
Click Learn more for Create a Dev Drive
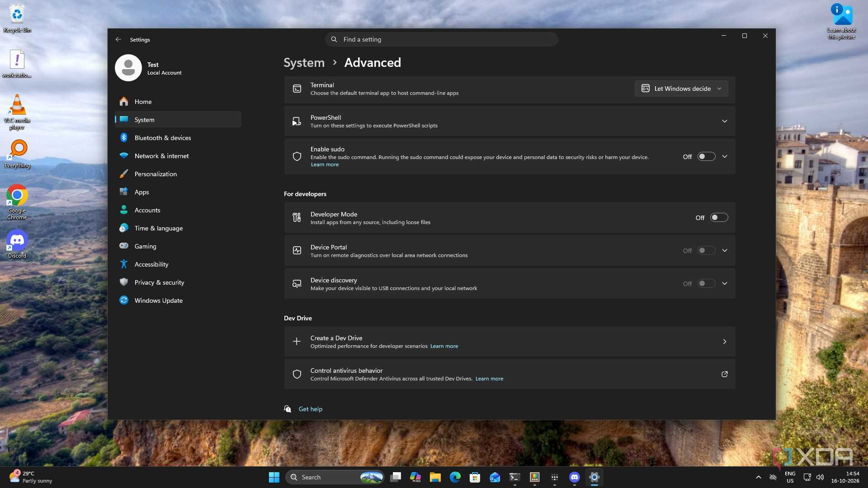444,346
